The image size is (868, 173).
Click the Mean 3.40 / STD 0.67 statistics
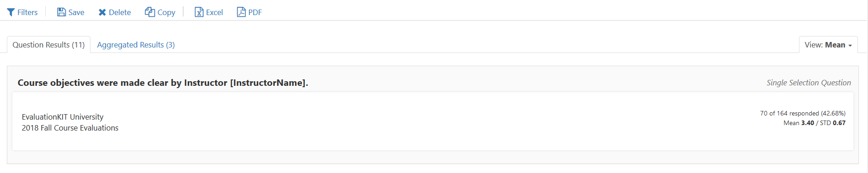pyautogui.click(x=815, y=123)
